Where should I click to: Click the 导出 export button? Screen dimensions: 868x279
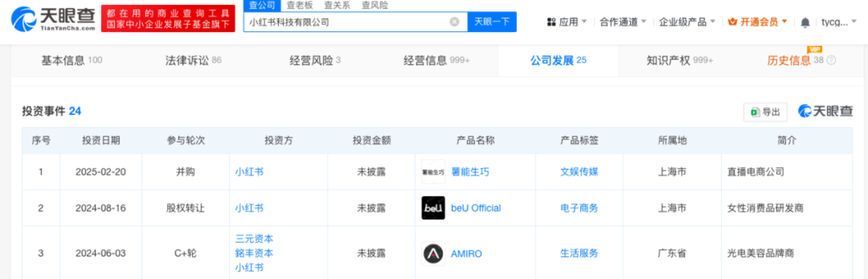point(765,112)
